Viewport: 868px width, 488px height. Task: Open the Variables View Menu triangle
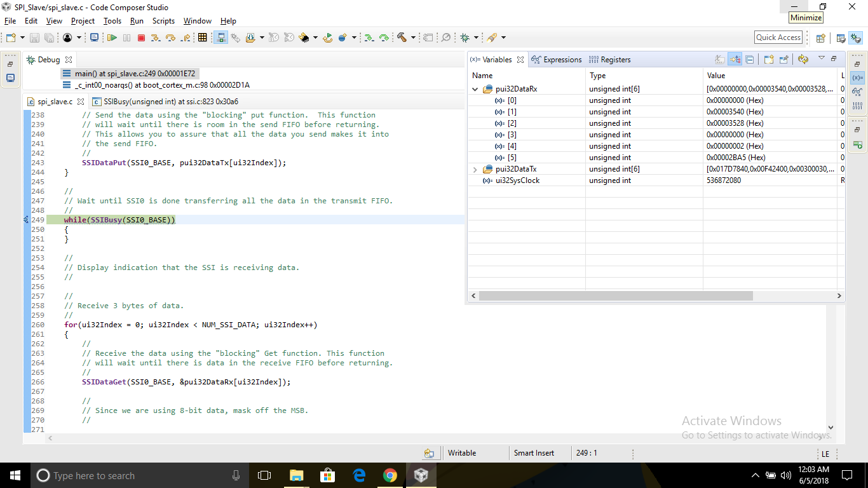pyautogui.click(x=821, y=58)
